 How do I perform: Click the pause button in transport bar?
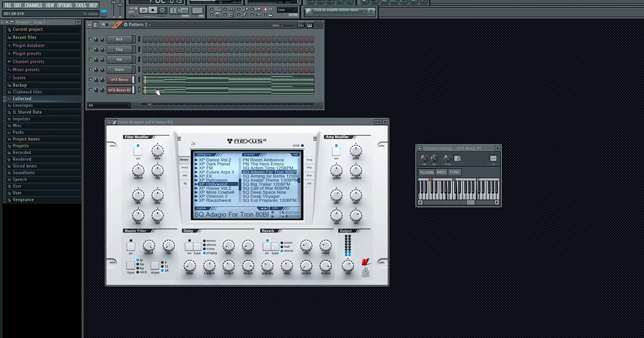click(x=143, y=10)
